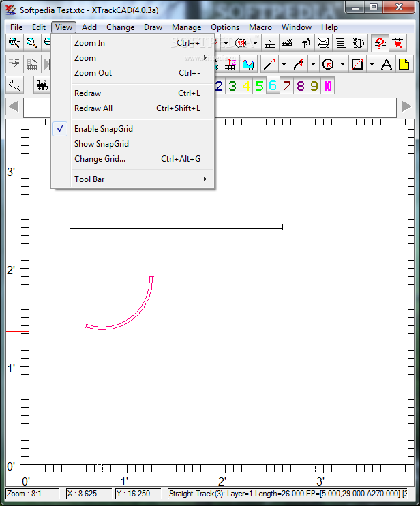Viewport: 420px width, 506px height.
Task: Select the draw box tool
Action: 357,64
